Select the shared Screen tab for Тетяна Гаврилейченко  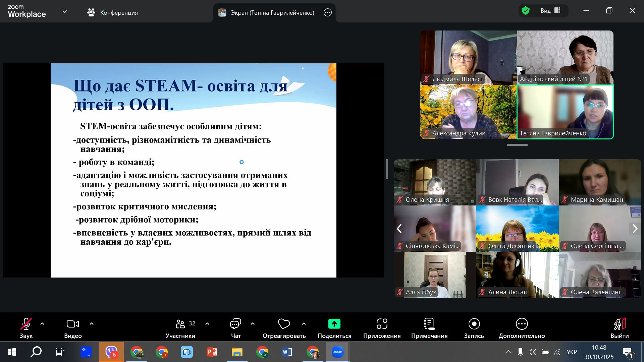(x=268, y=13)
